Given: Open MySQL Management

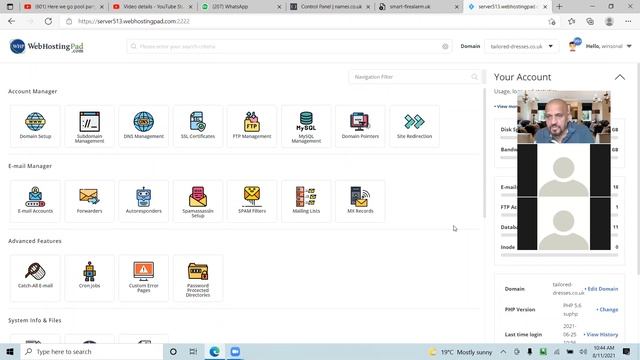Looking at the screenshot, I should tap(306, 126).
